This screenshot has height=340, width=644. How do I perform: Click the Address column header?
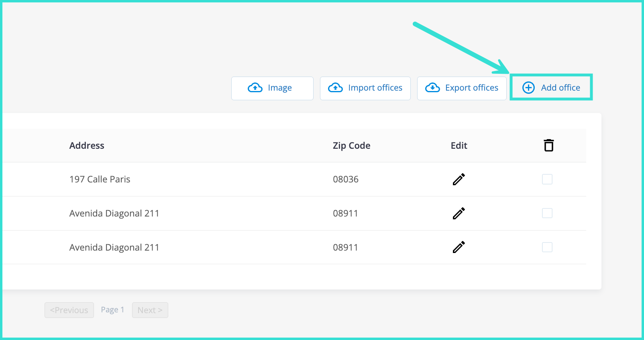point(87,146)
